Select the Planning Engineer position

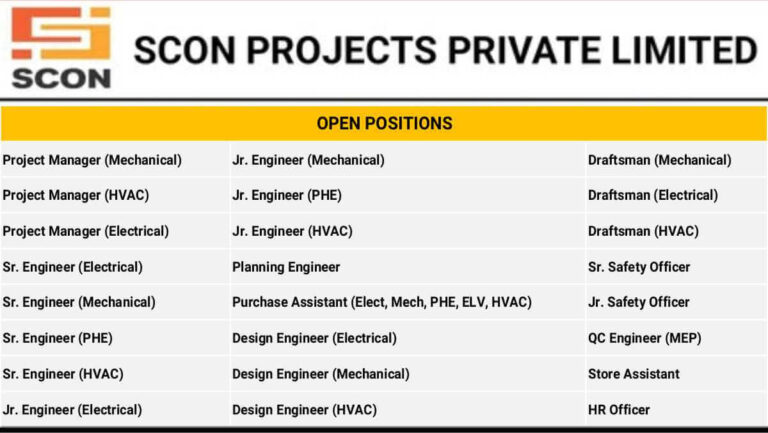[x=286, y=267]
